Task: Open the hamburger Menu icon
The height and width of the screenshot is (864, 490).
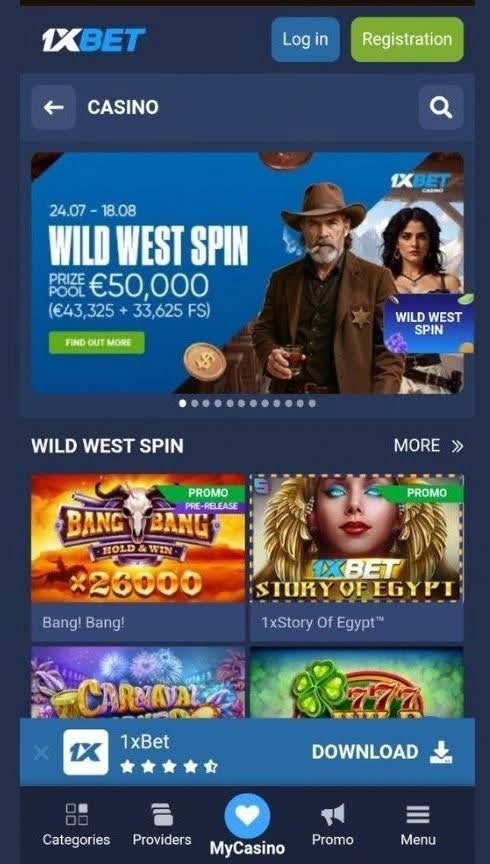Action: pyautogui.click(x=418, y=814)
